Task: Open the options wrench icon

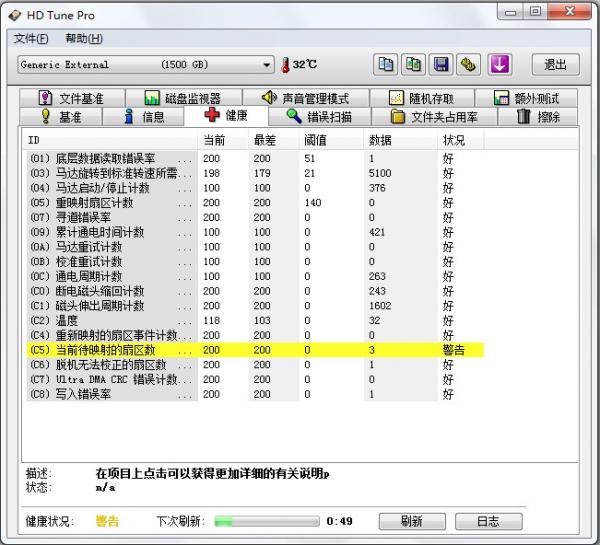Action: coord(469,64)
